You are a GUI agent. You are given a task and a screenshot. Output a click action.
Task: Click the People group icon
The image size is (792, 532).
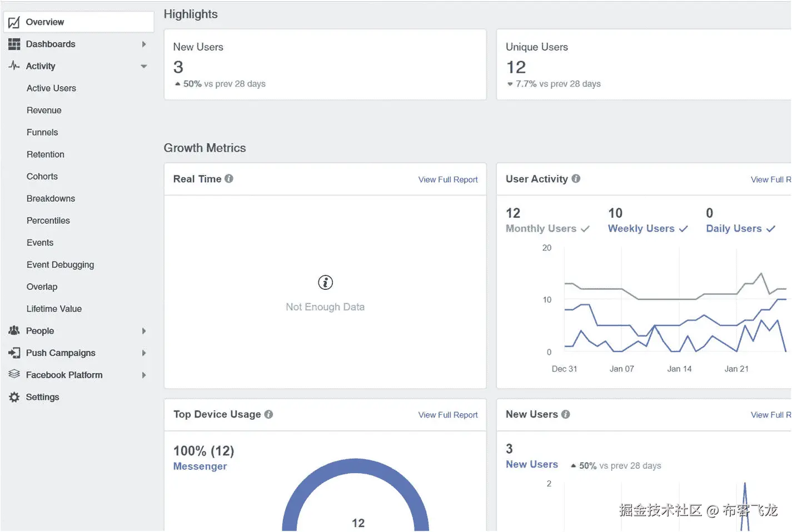pyautogui.click(x=14, y=330)
